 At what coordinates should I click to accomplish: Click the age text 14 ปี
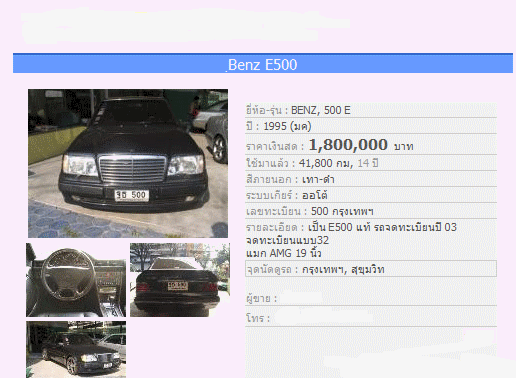[x=368, y=163]
